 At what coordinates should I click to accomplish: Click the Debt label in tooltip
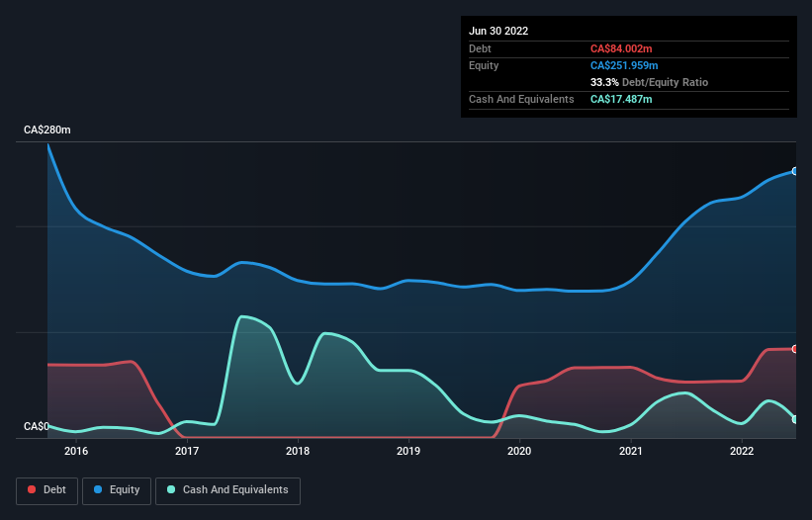480,48
